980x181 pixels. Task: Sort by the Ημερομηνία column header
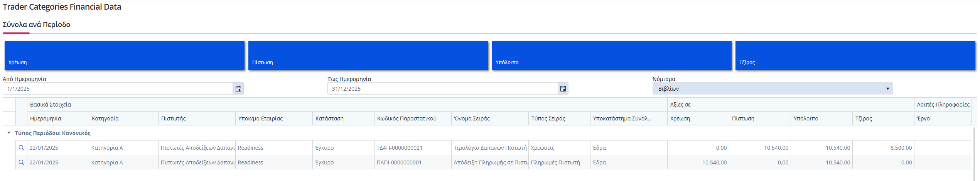click(58, 118)
